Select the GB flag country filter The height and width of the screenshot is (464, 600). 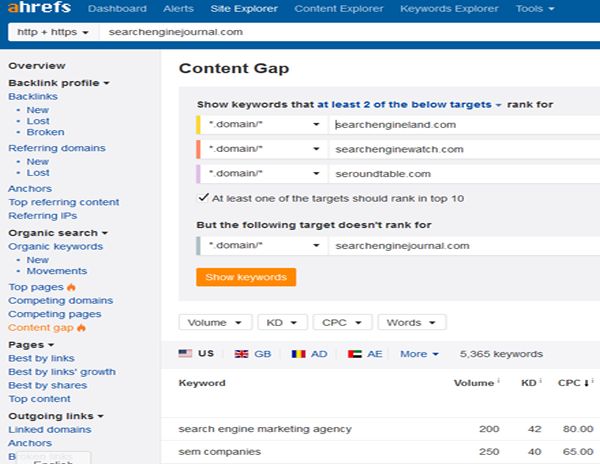point(253,354)
